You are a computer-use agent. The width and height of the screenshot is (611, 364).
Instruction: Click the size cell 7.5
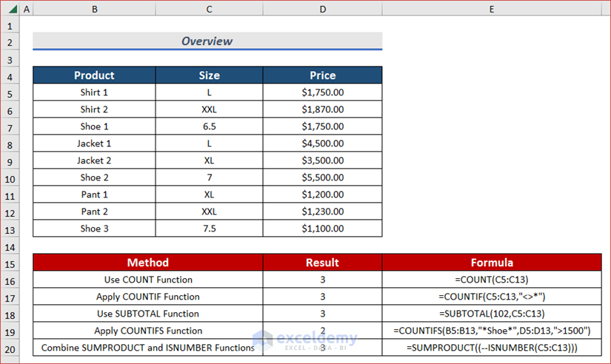point(210,229)
